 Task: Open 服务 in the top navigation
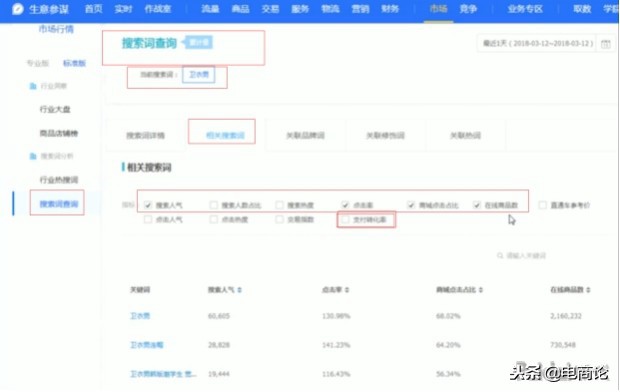[x=300, y=9]
